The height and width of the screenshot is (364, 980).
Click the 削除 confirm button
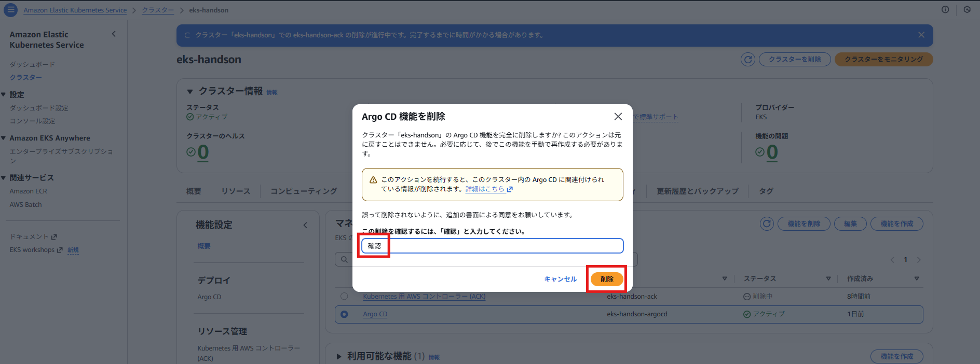click(607, 279)
